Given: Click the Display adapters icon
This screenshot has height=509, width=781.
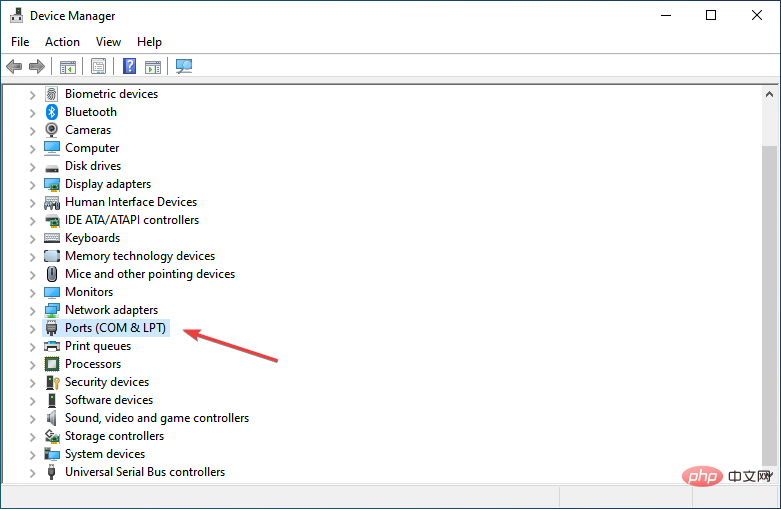Looking at the screenshot, I should click(52, 184).
